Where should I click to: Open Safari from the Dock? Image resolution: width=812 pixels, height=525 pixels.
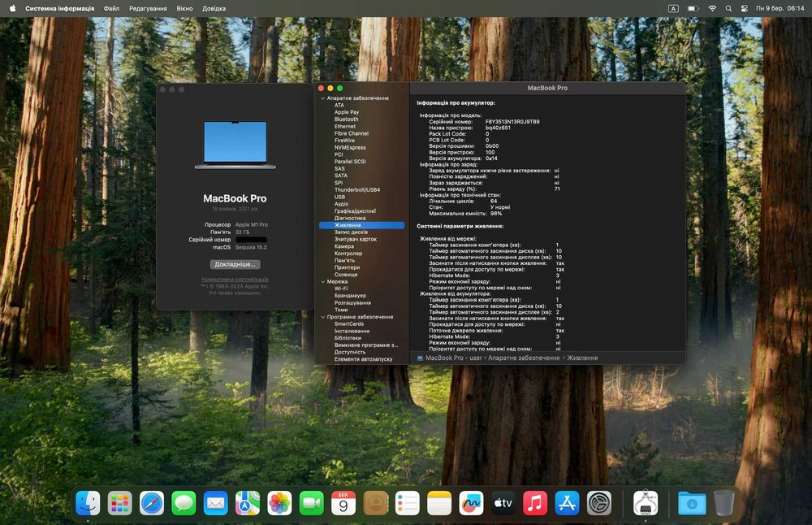[x=152, y=503]
